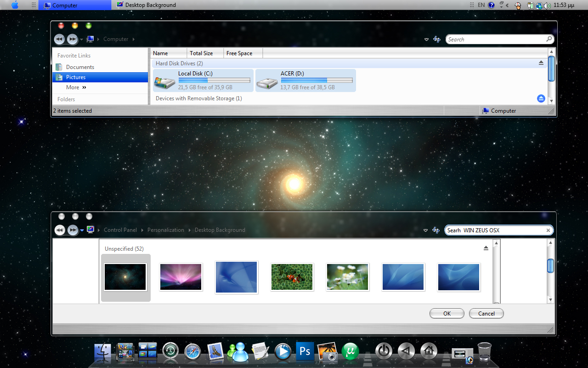Open µTorrent from the dock
The width and height of the screenshot is (588, 368).
350,351
